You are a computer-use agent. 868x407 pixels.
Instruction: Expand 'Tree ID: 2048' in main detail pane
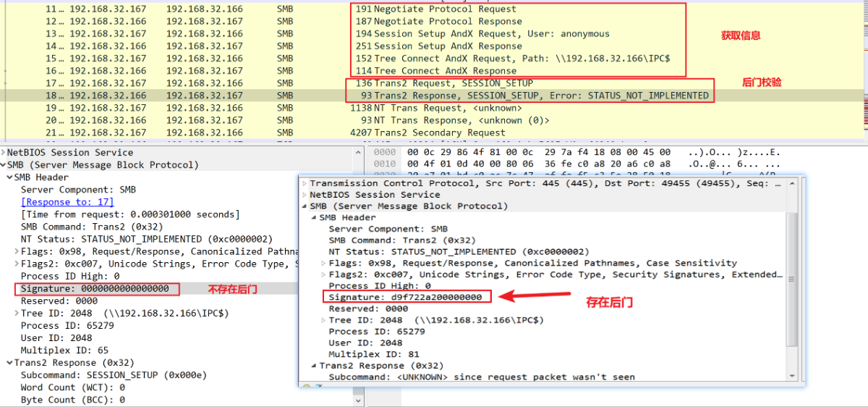click(17, 314)
